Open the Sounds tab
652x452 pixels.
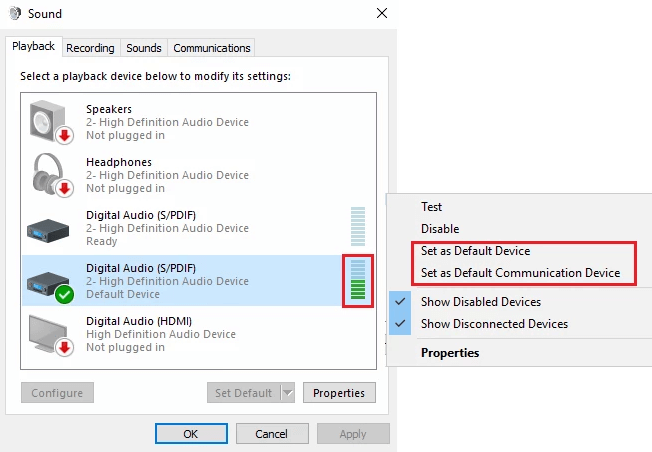click(x=144, y=48)
